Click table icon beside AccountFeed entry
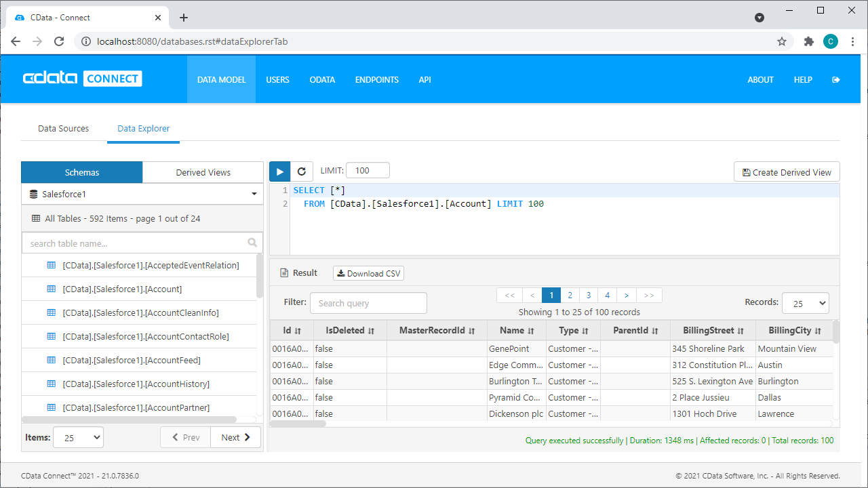 (51, 360)
